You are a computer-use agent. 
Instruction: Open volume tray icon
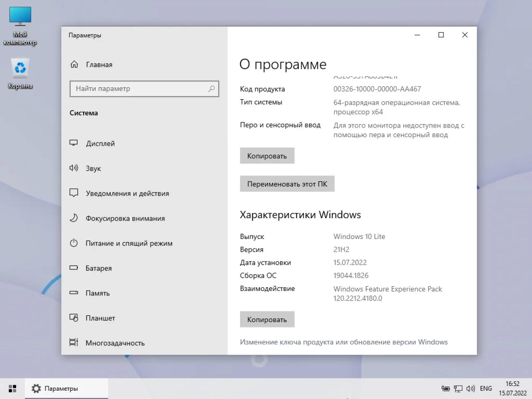pyautogui.click(x=470, y=389)
